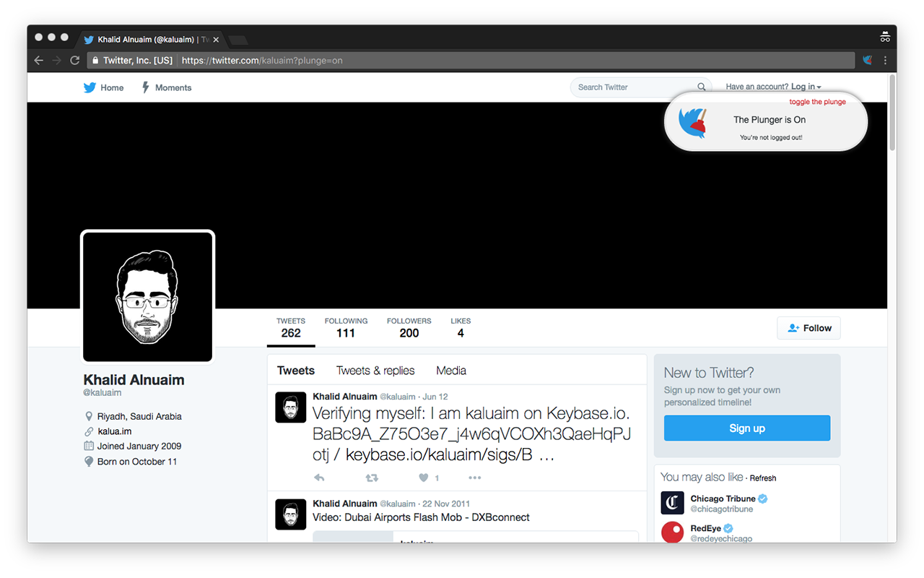924x578 pixels.
Task: Click the keybase.io/kaluaim/sigs link in tweet
Action: [439, 456]
